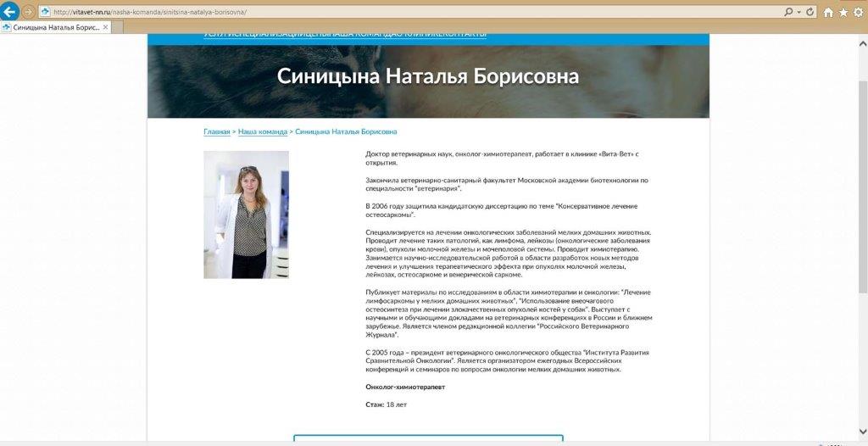Select the tab Синицына Наталья Борис...
Screen dimensions: 868x446
pyautogui.click(x=55, y=27)
